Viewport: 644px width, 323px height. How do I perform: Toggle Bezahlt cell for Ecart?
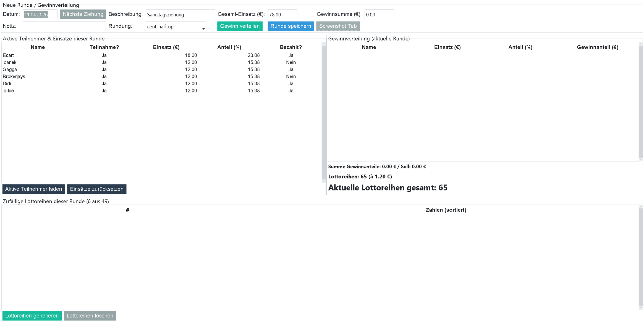pos(291,55)
